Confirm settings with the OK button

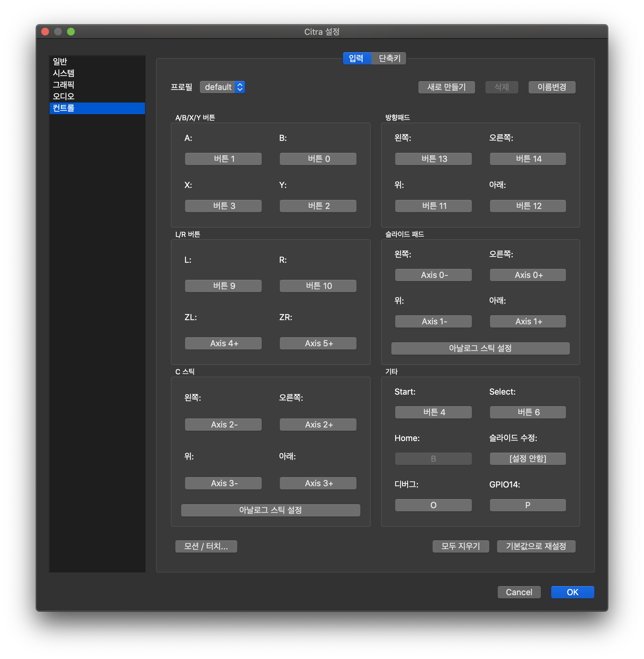pyautogui.click(x=572, y=592)
